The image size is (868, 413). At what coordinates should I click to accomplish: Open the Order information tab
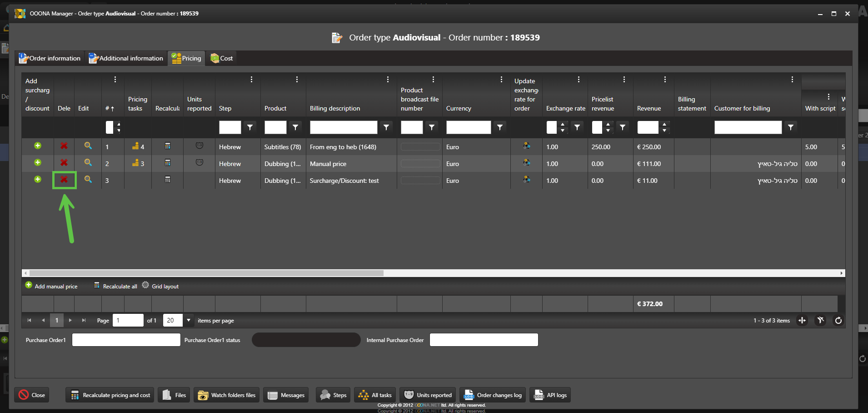click(x=50, y=58)
